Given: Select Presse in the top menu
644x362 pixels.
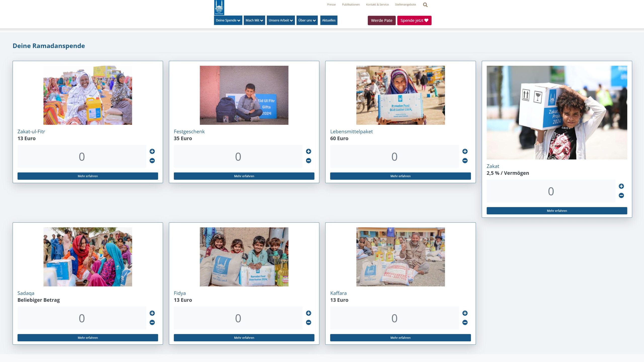Looking at the screenshot, I should (x=331, y=4).
